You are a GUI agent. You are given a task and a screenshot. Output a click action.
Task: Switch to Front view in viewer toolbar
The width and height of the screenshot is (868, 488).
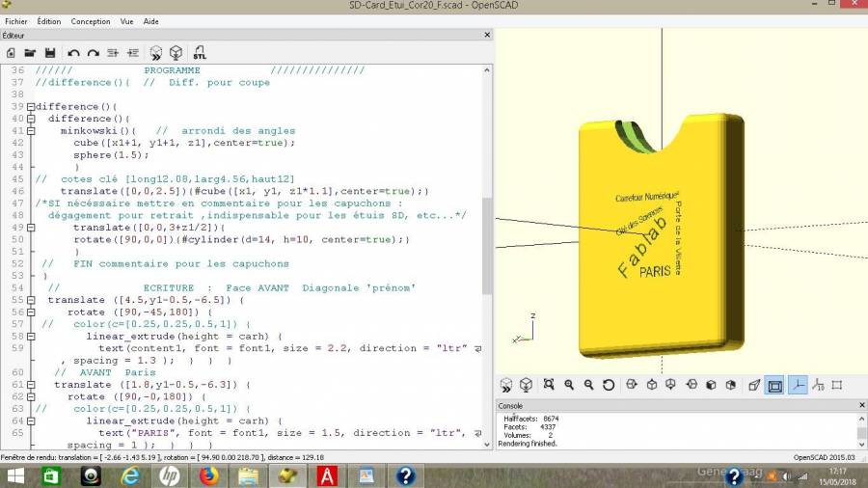(x=712, y=385)
